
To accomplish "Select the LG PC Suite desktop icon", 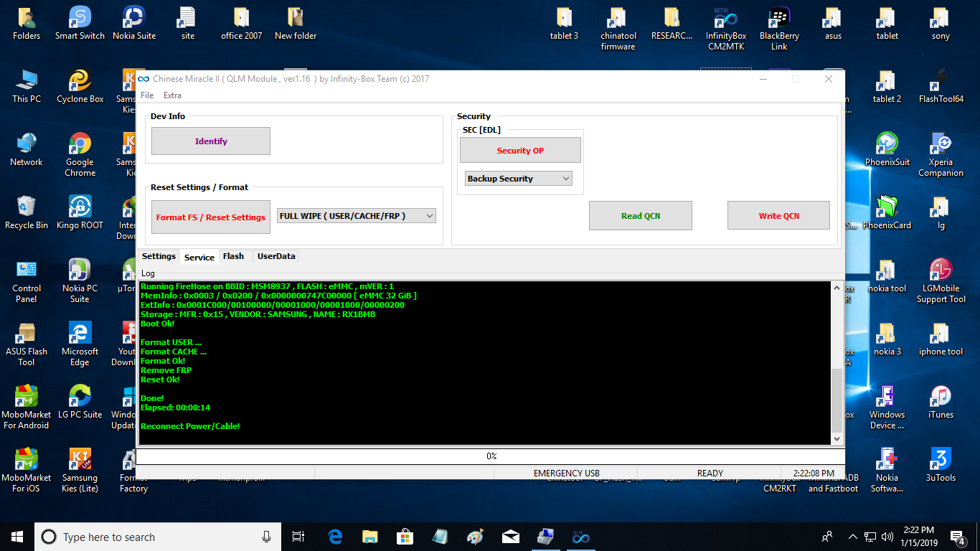I will pos(80,403).
